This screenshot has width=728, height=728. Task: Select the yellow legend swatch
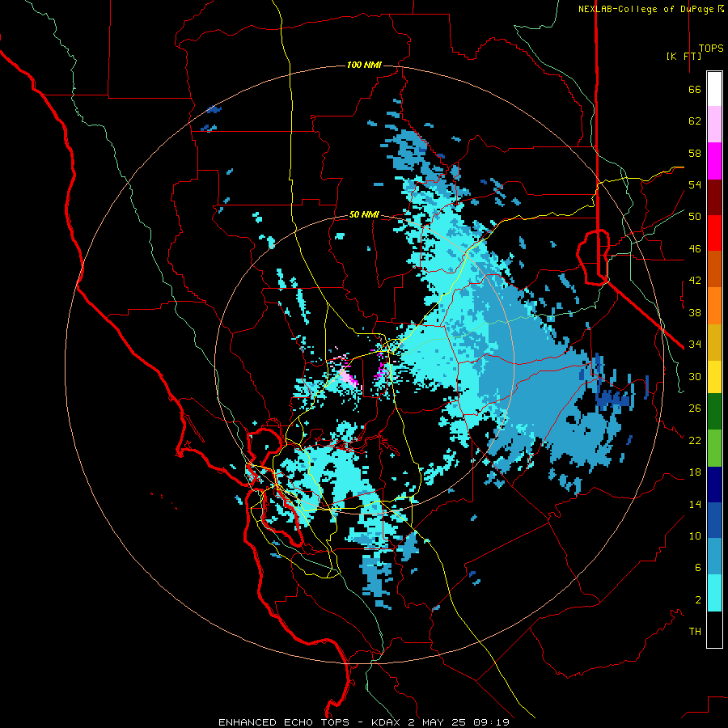[x=714, y=377]
